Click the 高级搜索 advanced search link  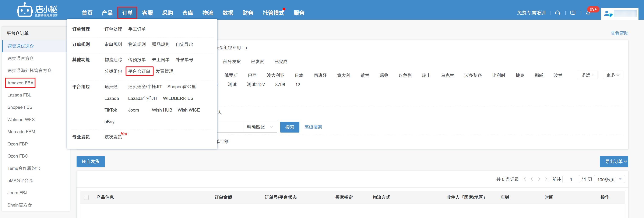click(x=313, y=127)
